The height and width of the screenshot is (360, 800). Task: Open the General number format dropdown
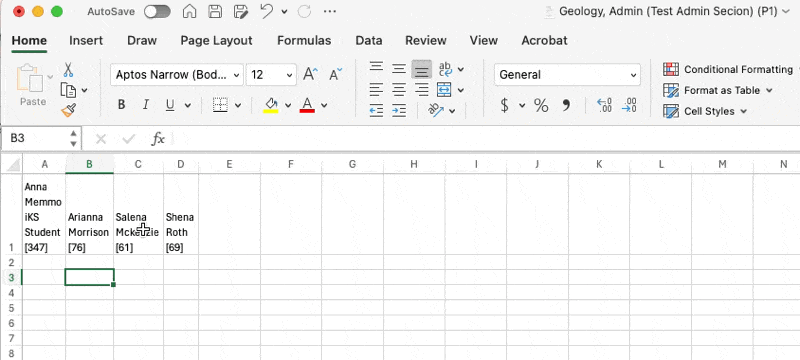point(567,75)
